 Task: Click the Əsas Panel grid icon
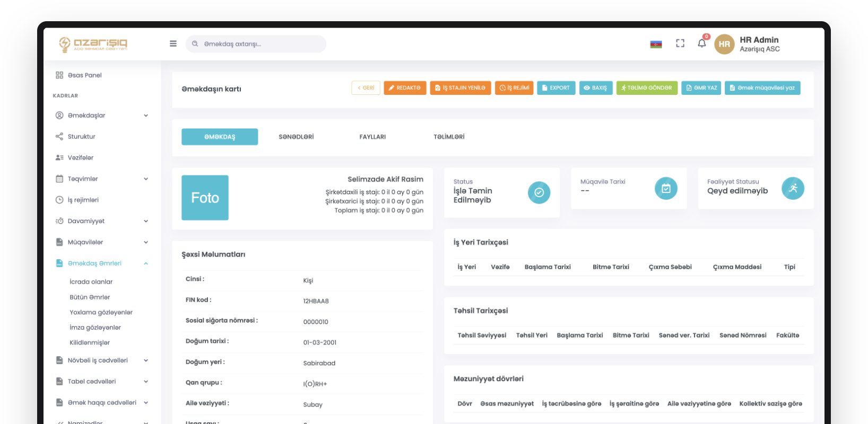(x=59, y=75)
